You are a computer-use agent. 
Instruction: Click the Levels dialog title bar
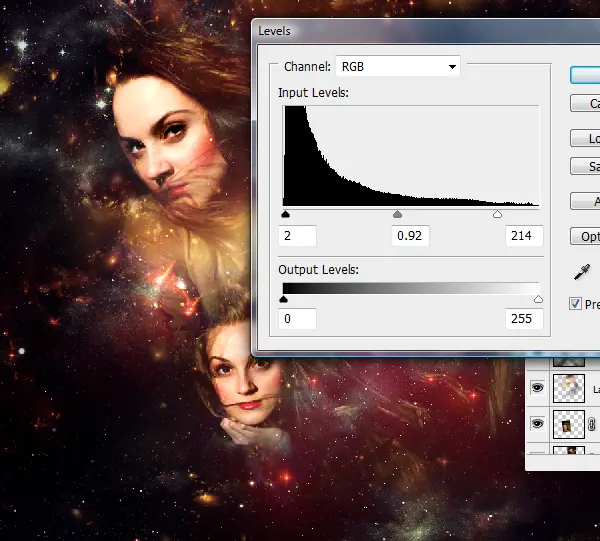click(426, 31)
